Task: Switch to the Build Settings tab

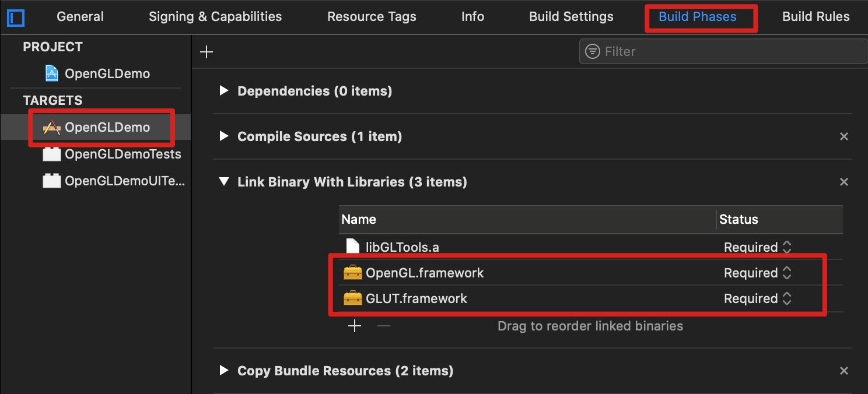Action: (x=571, y=17)
